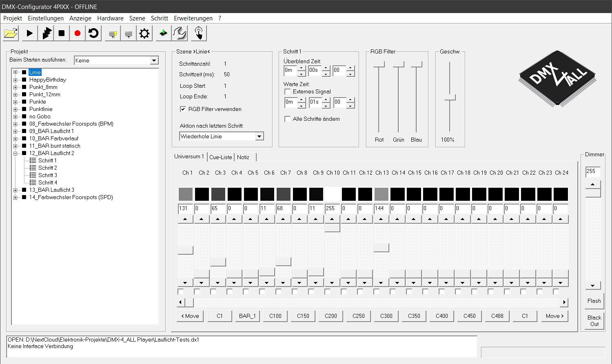Click the BAR_1 button
Image resolution: width=612 pixels, height=364 pixels.
pos(247,316)
